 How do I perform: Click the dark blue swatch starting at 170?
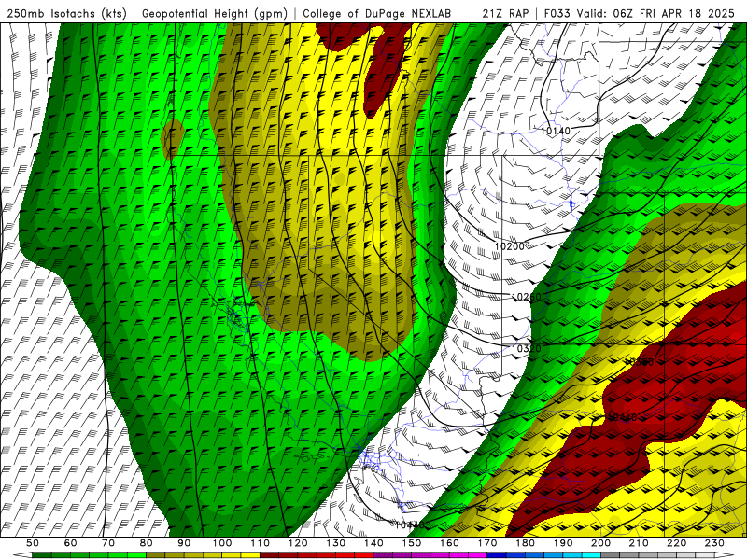pyautogui.click(x=497, y=555)
